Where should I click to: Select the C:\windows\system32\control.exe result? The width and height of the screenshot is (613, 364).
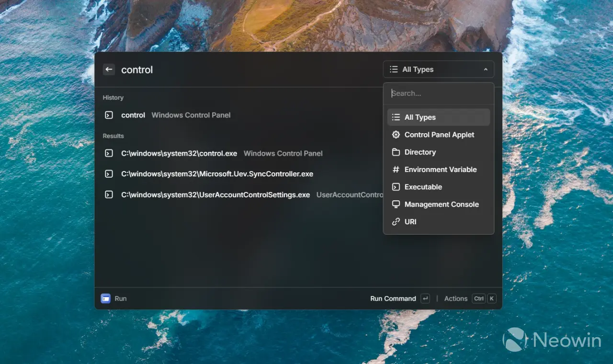click(239, 153)
